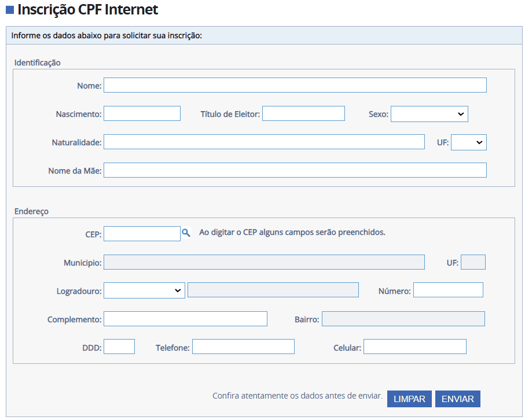Click the Título de Eleitor field
525x420 pixels.
[303, 113]
